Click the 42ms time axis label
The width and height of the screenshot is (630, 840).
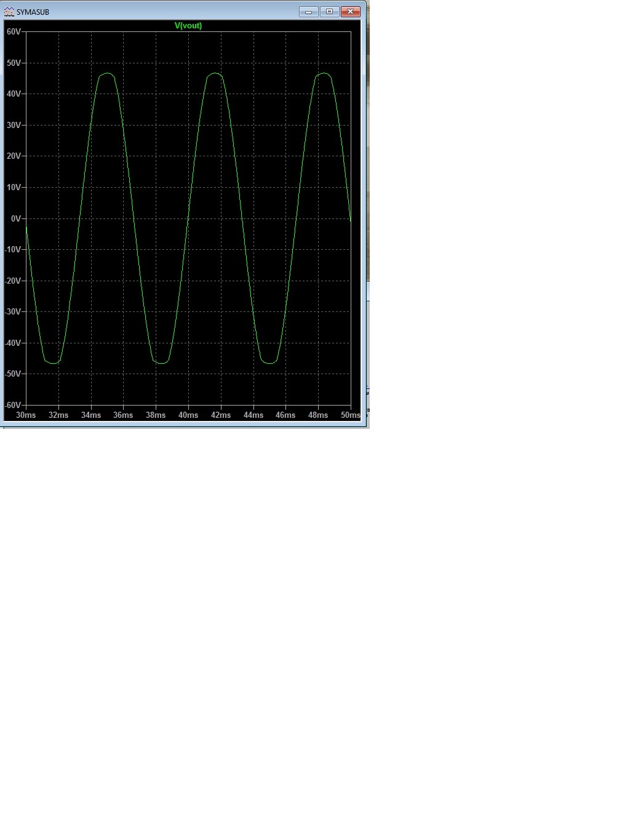tap(221, 415)
